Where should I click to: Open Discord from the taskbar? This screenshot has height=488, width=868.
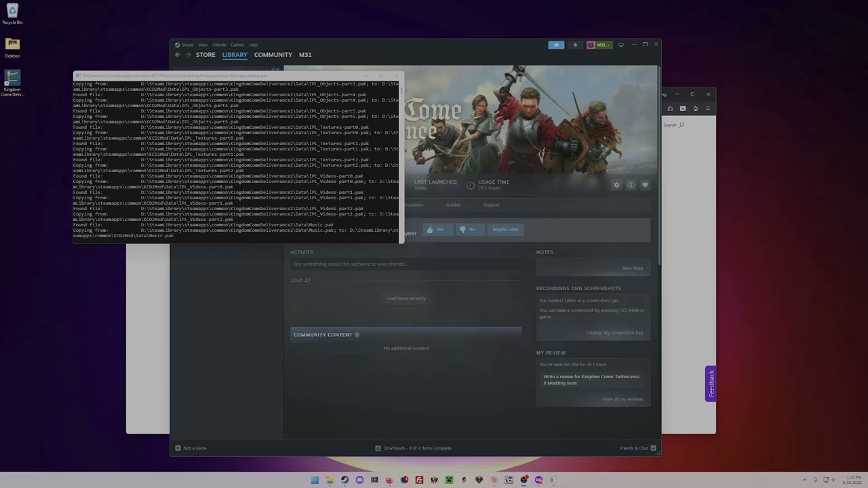click(359, 480)
